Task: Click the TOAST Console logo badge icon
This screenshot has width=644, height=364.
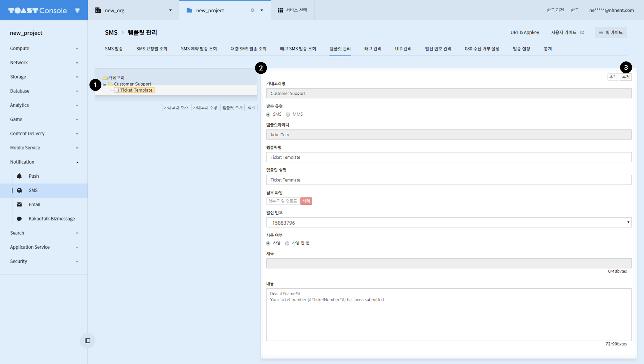Action: pos(78,10)
